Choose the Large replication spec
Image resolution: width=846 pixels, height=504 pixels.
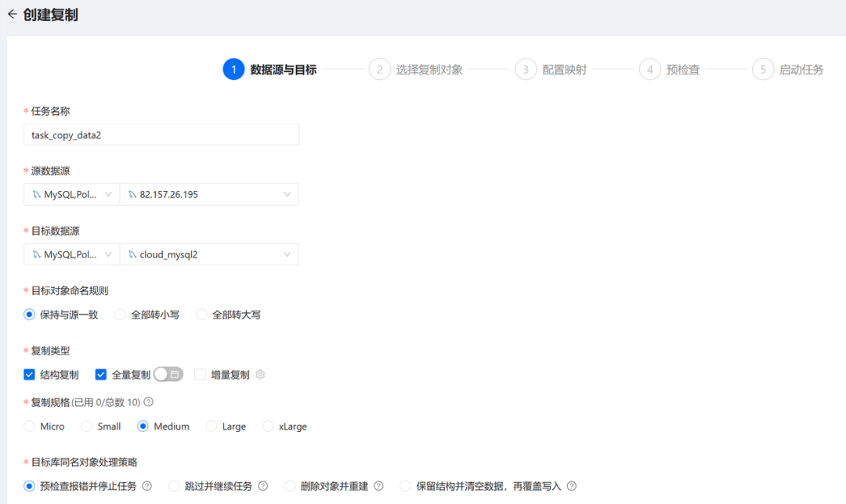[x=211, y=427]
